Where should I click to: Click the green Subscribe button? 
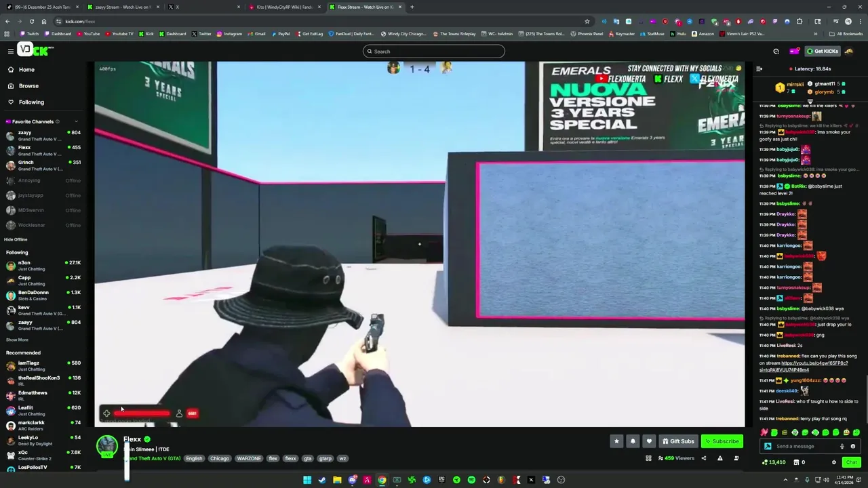pyautogui.click(x=722, y=441)
